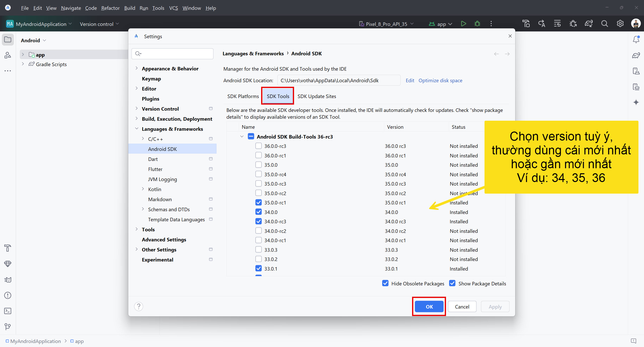The image size is (644, 347).
Task: Open Device Manager icon in toolbar
Action: click(526, 24)
